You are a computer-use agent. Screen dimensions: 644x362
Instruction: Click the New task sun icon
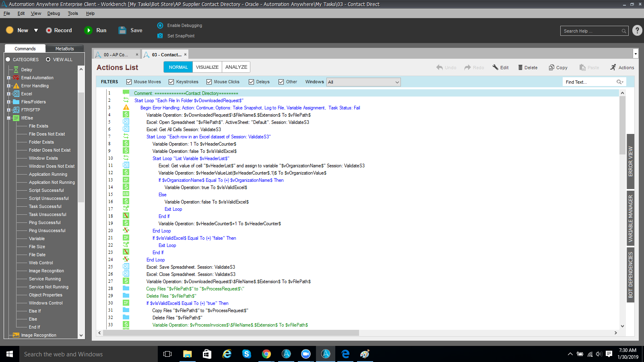pos(10,30)
